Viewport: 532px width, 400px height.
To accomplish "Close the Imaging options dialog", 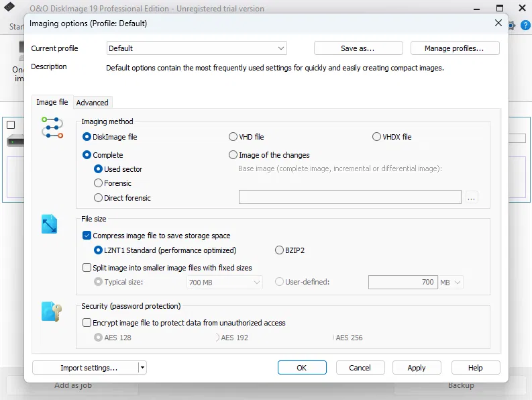I will coord(498,23).
